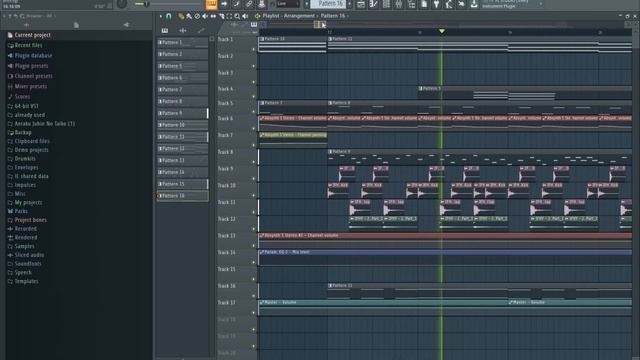Open the Pattern 16 selector in top toolbar
The height and width of the screenshot is (360, 640).
(328, 4)
